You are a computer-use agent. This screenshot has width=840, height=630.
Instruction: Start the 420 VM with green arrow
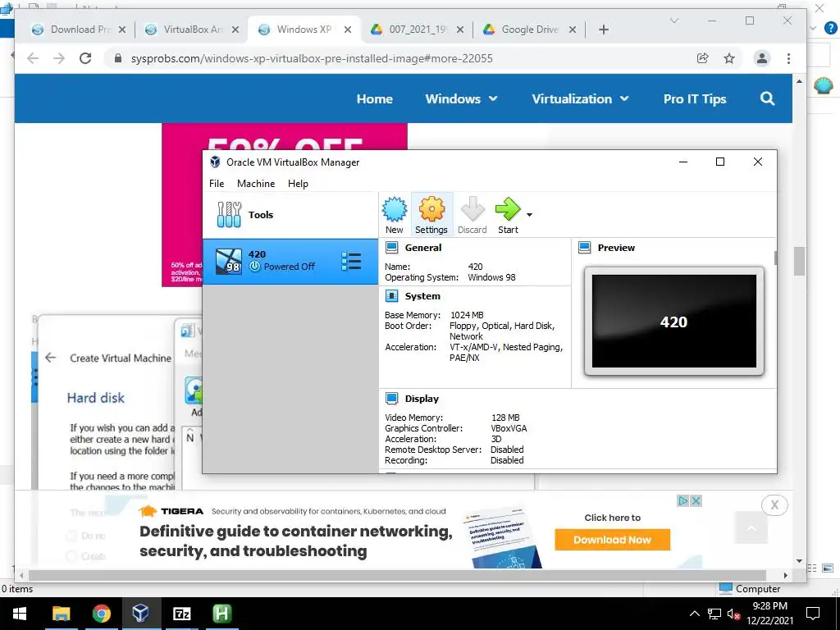point(507,214)
